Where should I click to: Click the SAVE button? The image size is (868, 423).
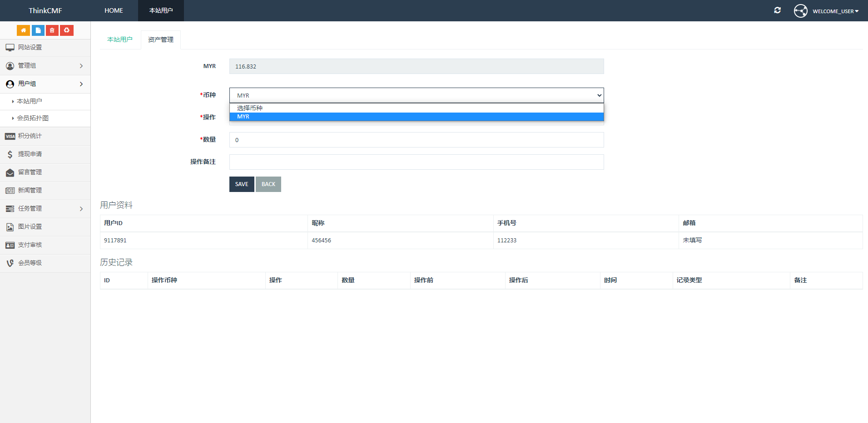click(x=242, y=184)
